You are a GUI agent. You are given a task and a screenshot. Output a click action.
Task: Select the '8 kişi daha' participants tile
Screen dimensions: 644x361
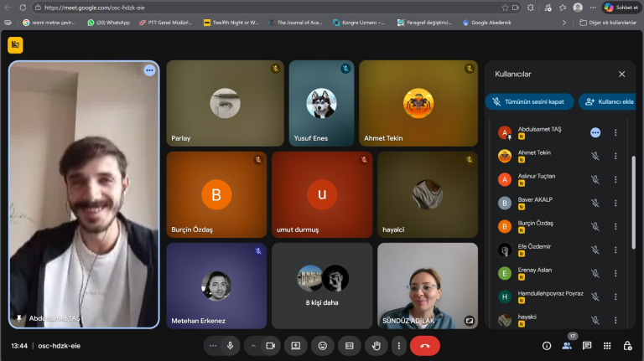pyautogui.click(x=322, y=285)
